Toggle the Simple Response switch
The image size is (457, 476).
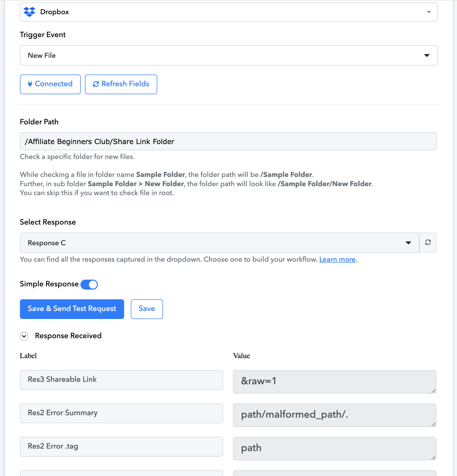coord(89,284)
